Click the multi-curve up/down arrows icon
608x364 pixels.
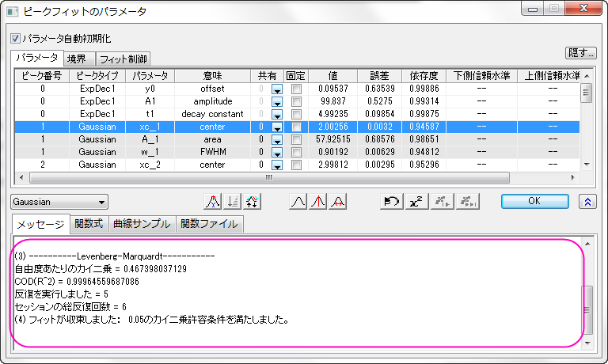252,202
